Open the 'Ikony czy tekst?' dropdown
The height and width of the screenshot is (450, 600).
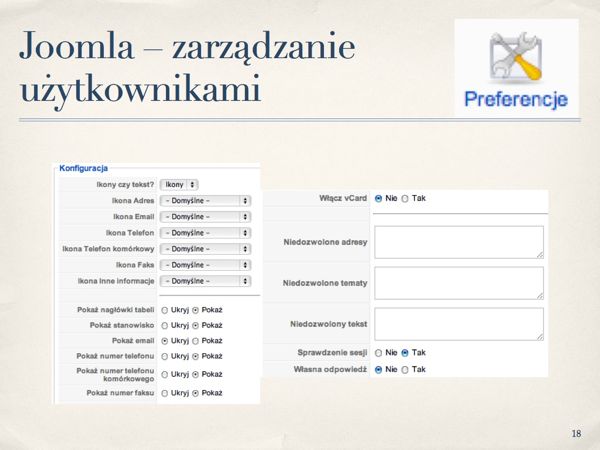180,184
